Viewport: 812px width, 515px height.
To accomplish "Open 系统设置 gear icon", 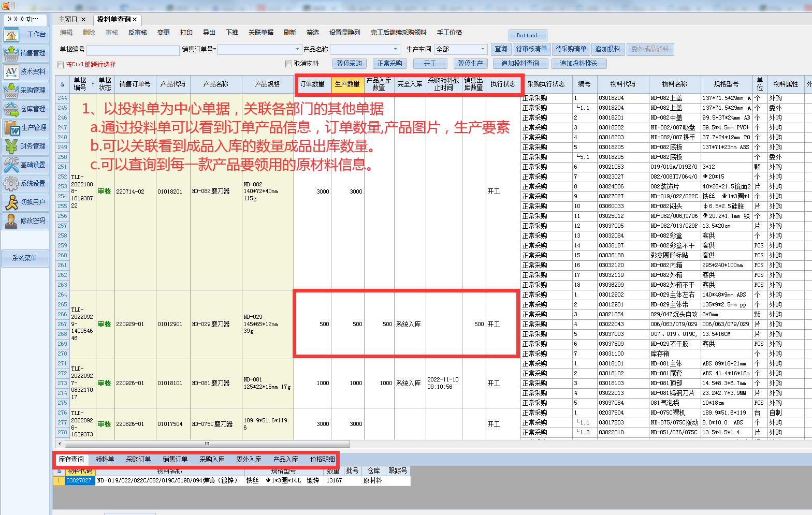I will coord(11,184).
